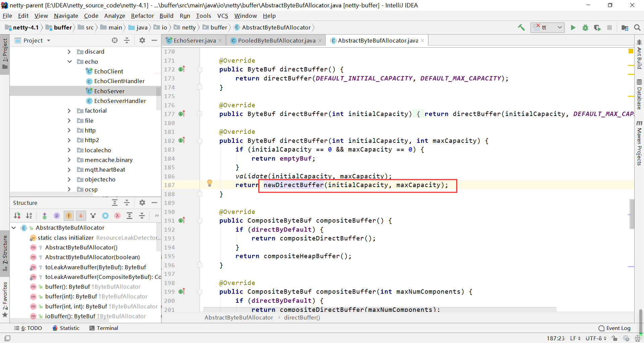Change file encoding UTF-8 in status bar
The image size is (644, 343).
pyautogui.click(x=596, y=338)
